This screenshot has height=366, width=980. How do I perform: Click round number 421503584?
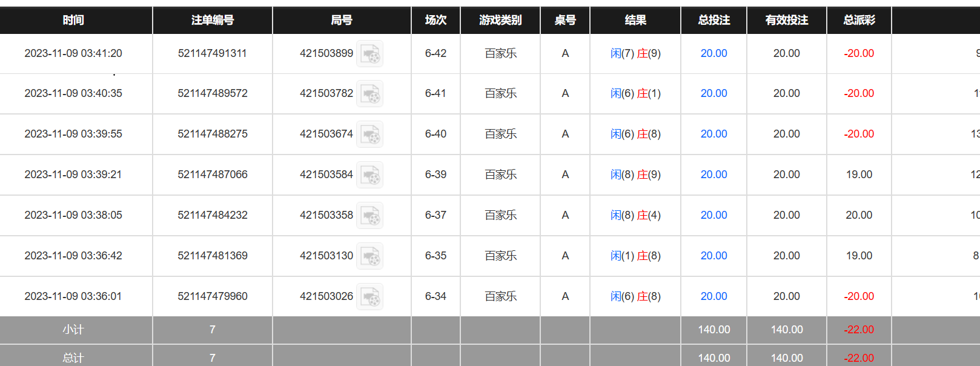pos(326,175)
